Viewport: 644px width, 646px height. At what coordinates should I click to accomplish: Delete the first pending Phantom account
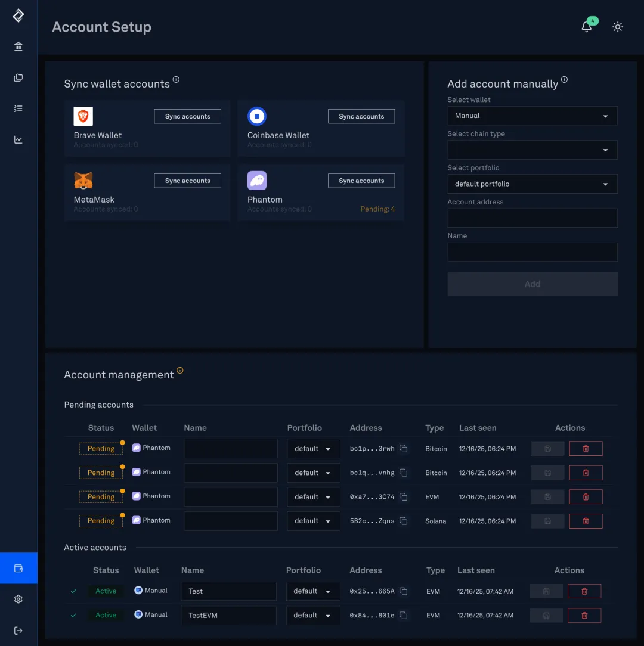586,448
